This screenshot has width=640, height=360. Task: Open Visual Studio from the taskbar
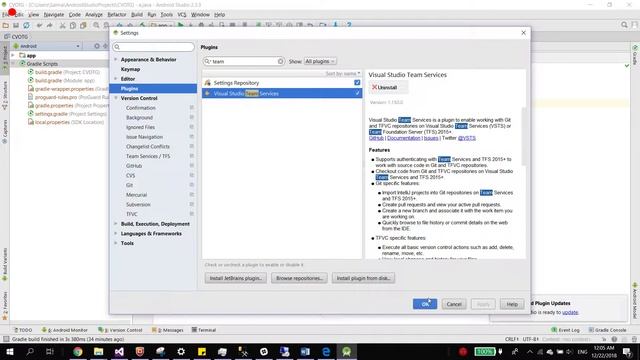(119, 351)
